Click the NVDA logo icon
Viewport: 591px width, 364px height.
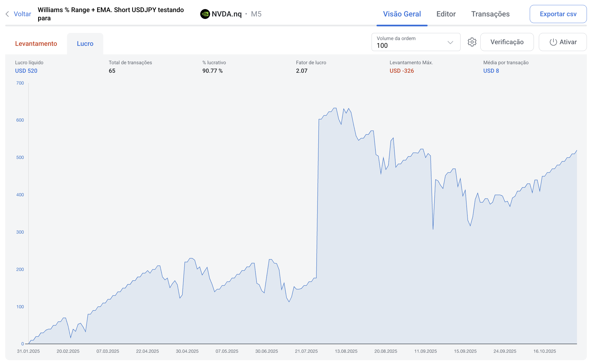pos(205,14)
